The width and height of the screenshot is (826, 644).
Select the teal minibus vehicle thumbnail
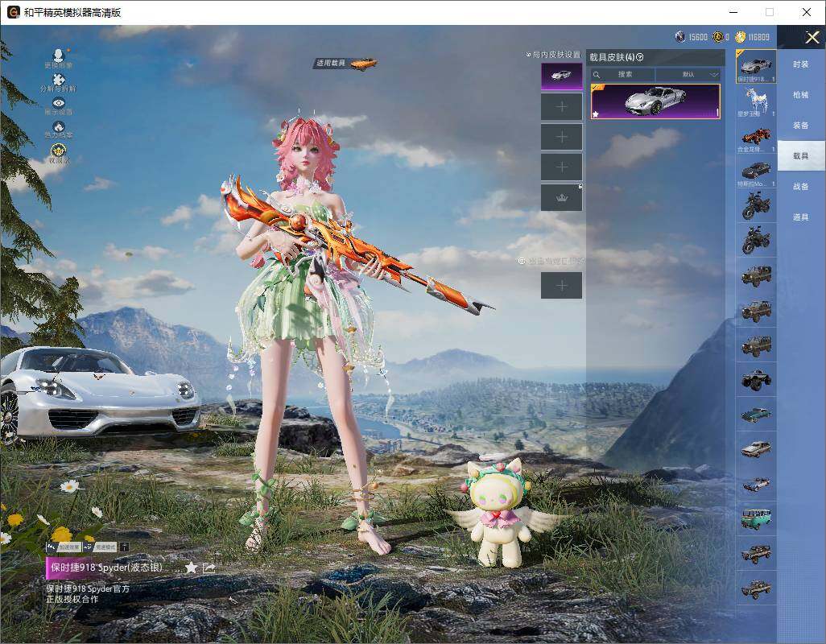pyautogui.click(x=756, y=518)
